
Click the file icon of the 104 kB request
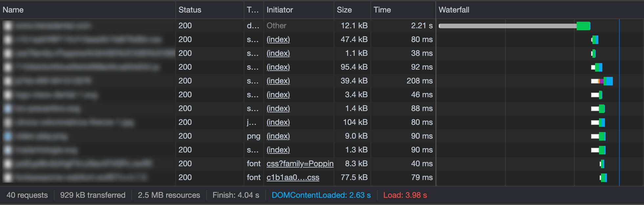8,122
